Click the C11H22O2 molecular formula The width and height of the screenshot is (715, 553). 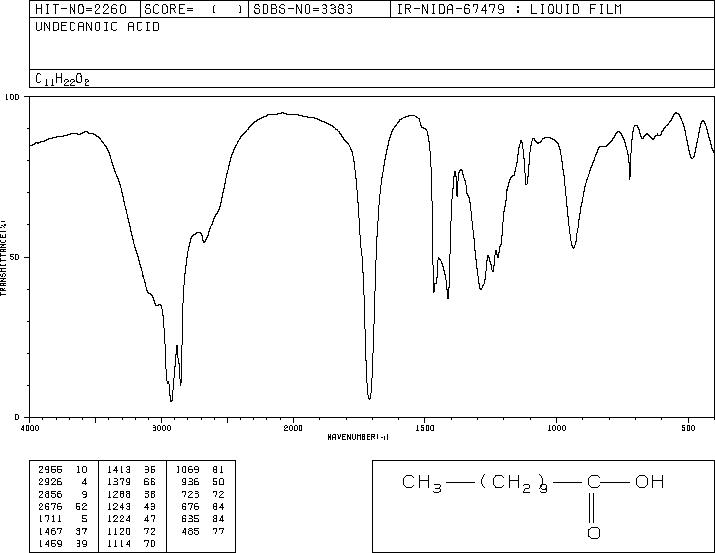(62, 79)
